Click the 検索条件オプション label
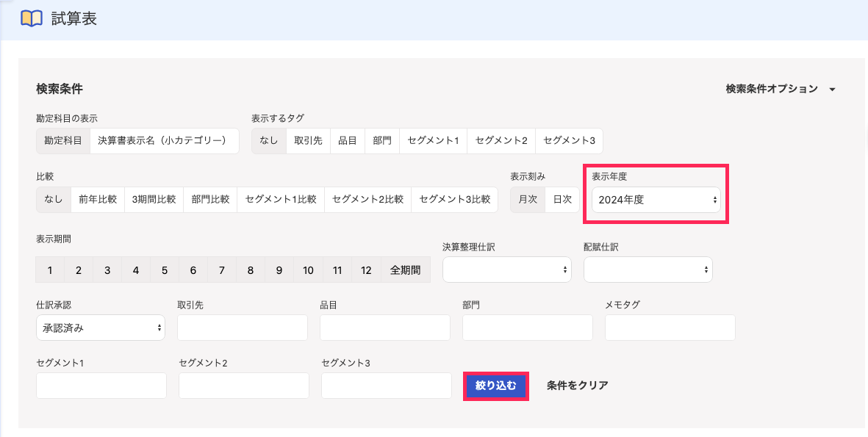Screen dimensions: 868x437 tap(772, 89)
